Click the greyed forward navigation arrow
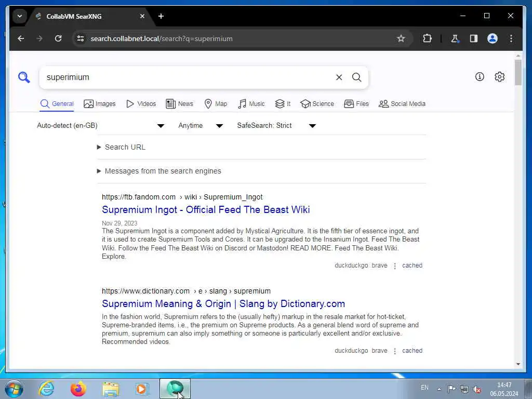This screenshot has height=399, width=532. pos(39,38)
